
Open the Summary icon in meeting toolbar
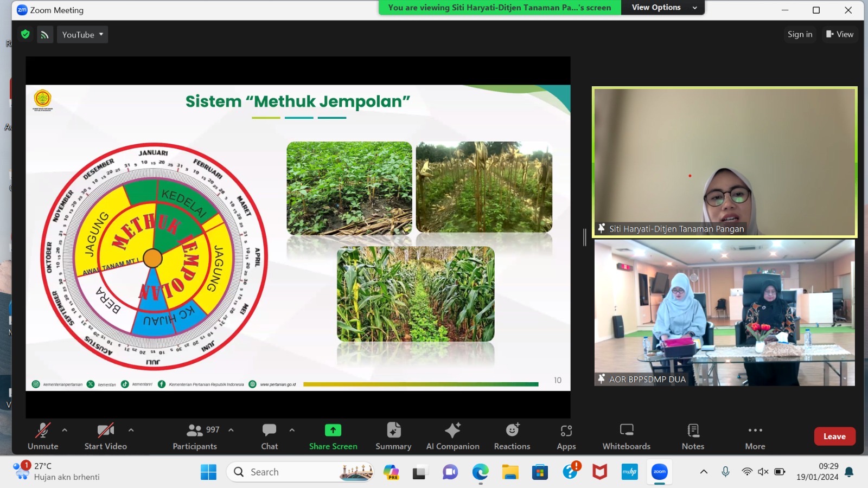pos(393,436)
